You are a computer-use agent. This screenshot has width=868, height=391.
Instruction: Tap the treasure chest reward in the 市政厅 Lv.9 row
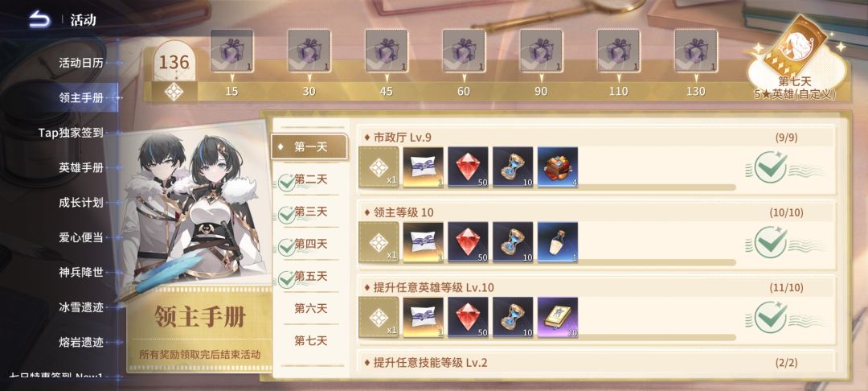tap(558, 167)
